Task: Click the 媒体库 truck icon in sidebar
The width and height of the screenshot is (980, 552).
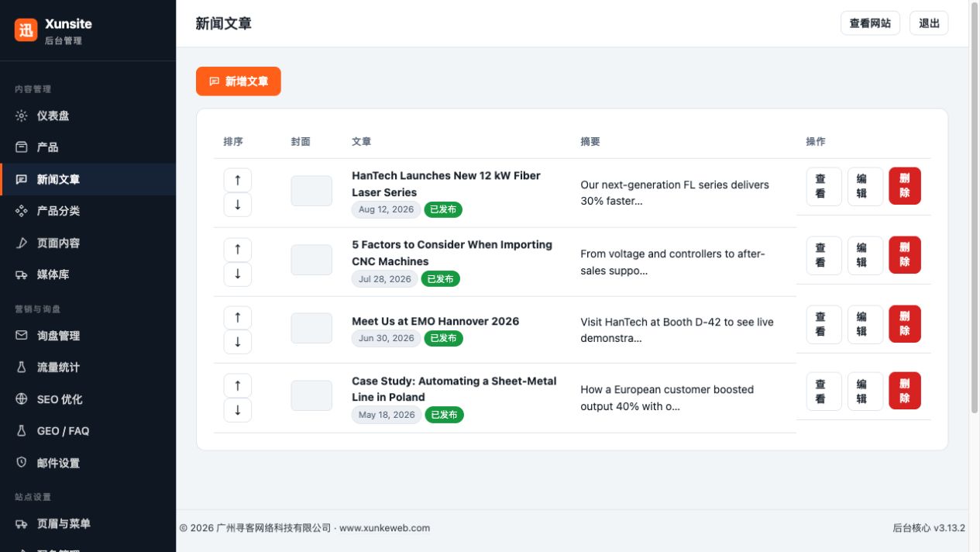Action: tap(22, 274)
